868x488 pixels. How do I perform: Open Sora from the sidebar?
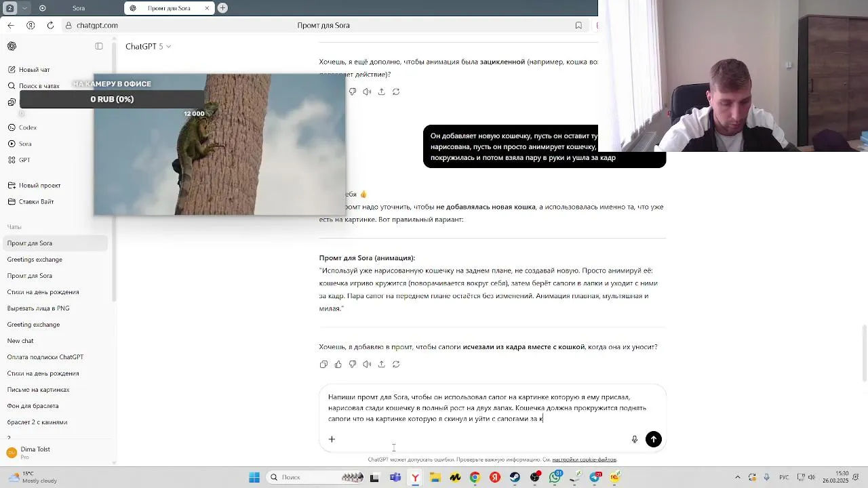click(25, 144)
